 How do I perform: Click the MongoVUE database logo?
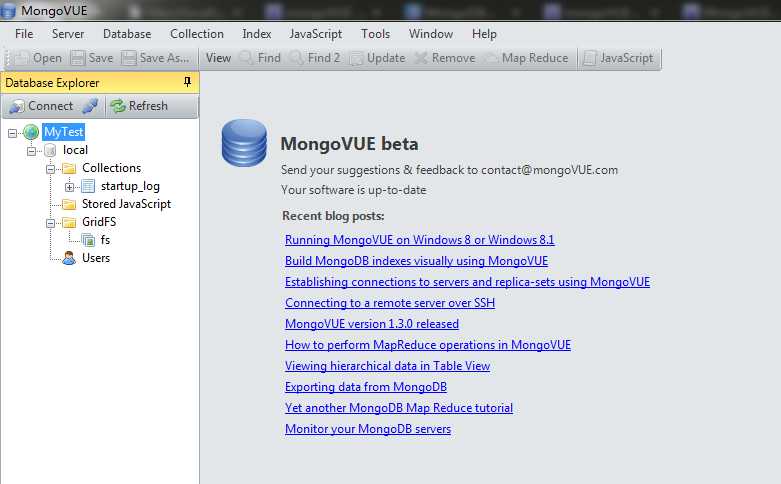pyautogui.click(x=244, y=142)
